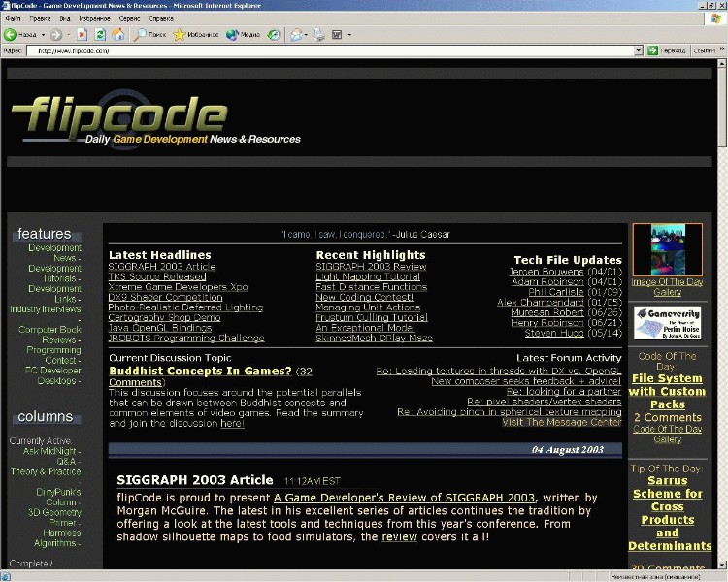728x582 pixels.
Task: Open Photo-Realistic Deferred Lighting link
Action: click(185, 307)
